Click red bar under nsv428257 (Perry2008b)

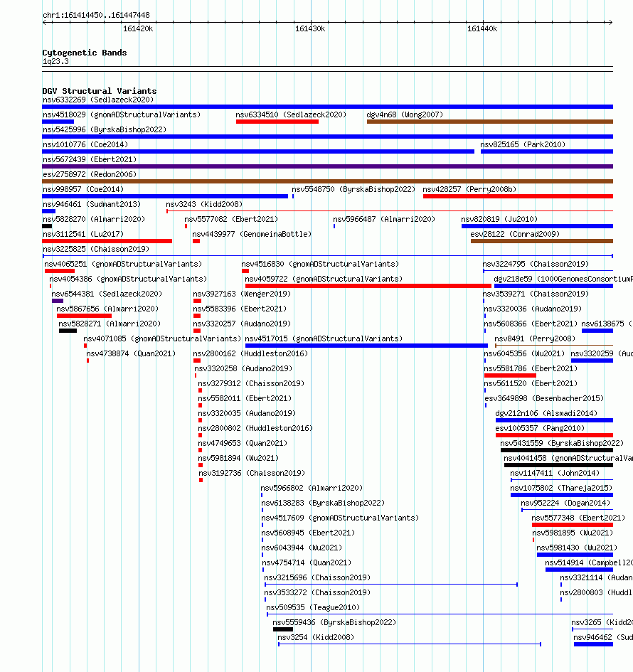pyautogui.click(x=518, y=196)
